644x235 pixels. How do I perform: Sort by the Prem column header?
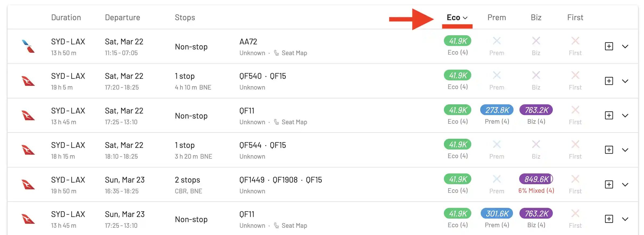[497, 17]
